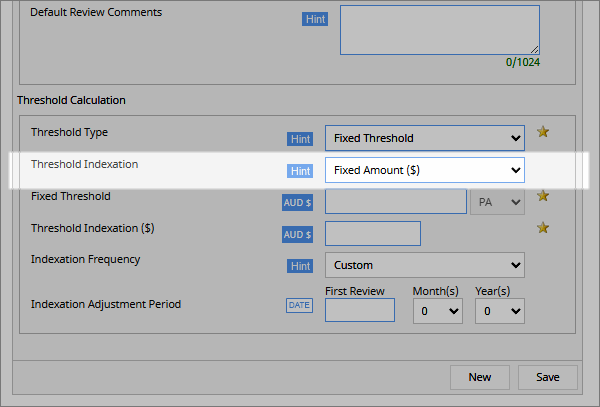Click the Indexation Adjustment Period label
Screen dimensions: 600x407
[x=106, y=304]
